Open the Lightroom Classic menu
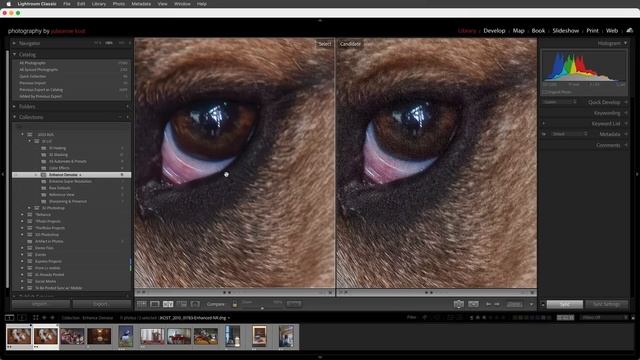The width and height of the screenshot is (640, 360). [37, 4]
